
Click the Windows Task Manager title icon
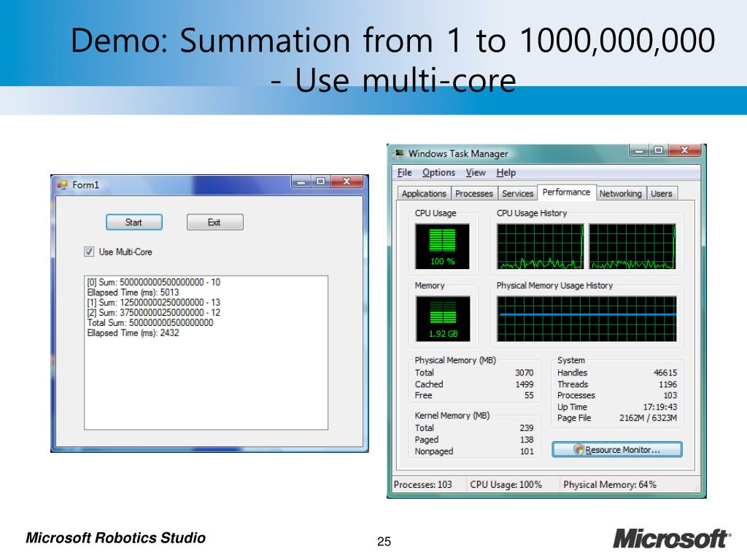(x=398, y=153)
